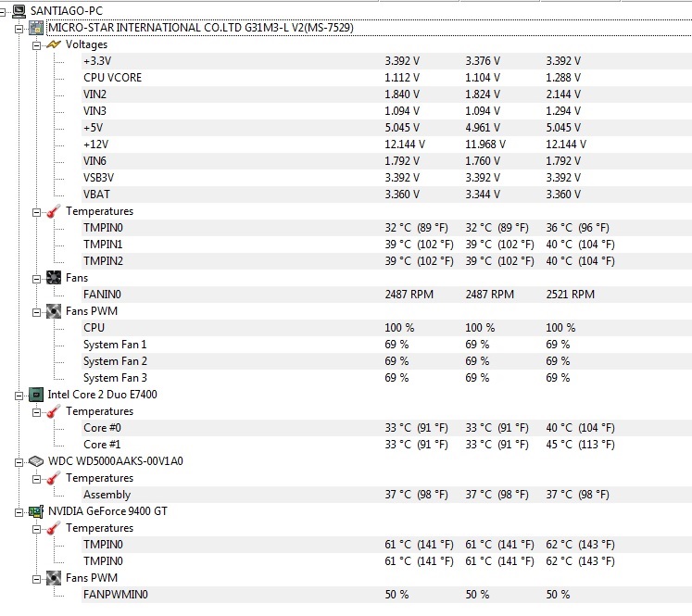Select the MICRO-STAR INTERNATIONAL motherboard label
Image resolution: width=692 pixels, height=616 pixels.
(x=201, y=28)
